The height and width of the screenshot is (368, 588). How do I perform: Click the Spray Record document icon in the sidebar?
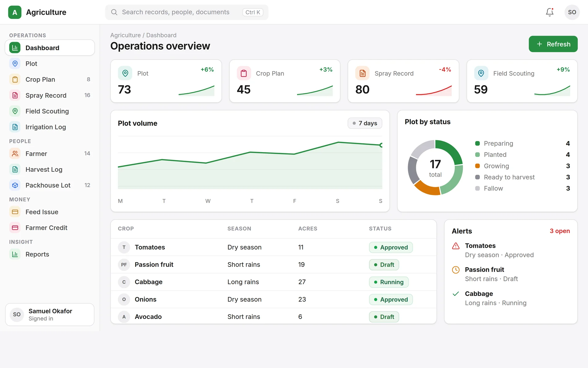coord(15,95)
